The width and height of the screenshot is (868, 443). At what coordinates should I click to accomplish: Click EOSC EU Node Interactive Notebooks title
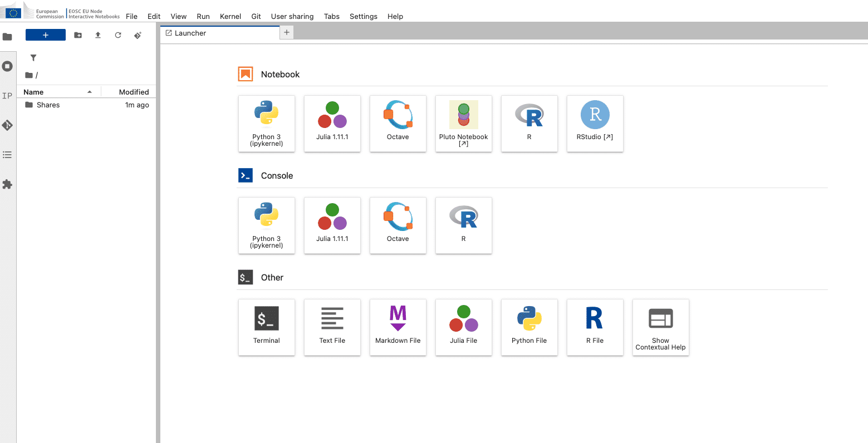coord(94,14)
